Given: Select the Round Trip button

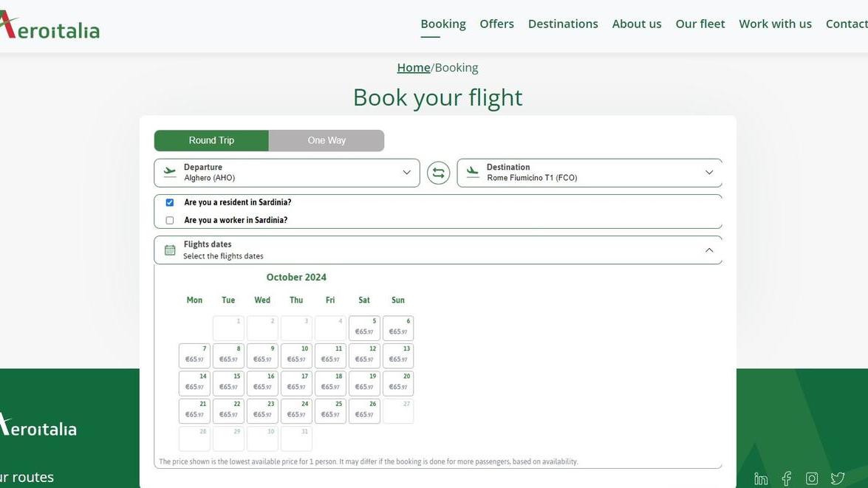Looking at the screenshot, I should point(211,140).
